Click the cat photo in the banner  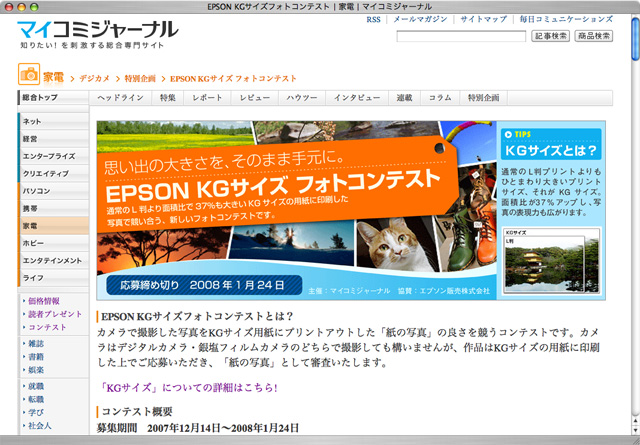pyautogui.click(x=396, y=244)
